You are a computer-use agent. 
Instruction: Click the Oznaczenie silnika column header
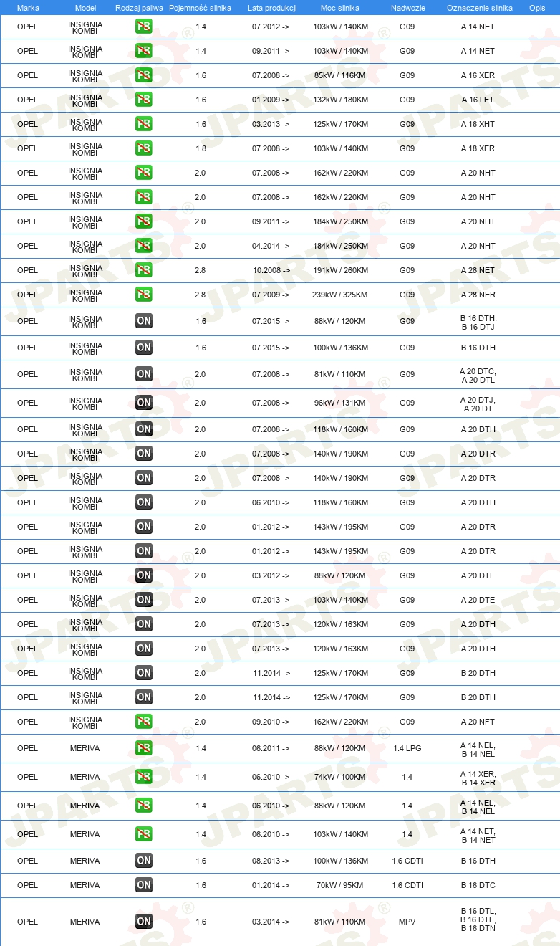(480, 7)
